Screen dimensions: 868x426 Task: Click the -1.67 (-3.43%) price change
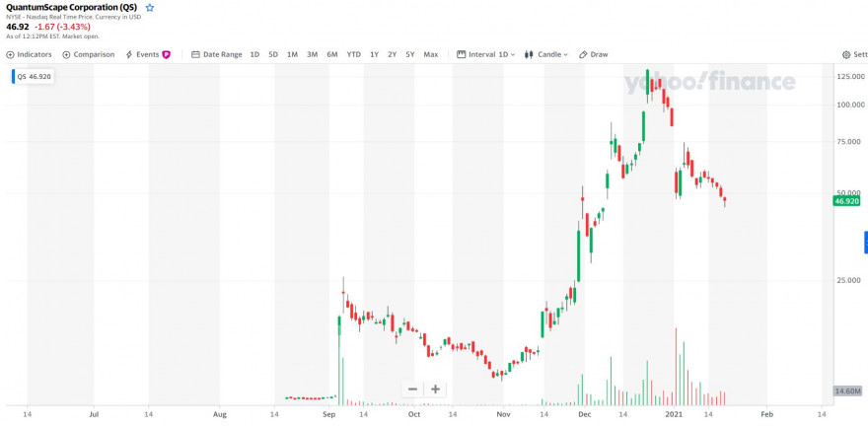(62, 27)
